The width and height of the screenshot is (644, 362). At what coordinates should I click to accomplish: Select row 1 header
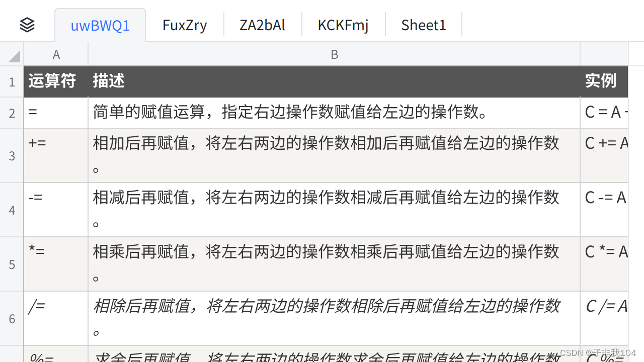tap(12, 81)
